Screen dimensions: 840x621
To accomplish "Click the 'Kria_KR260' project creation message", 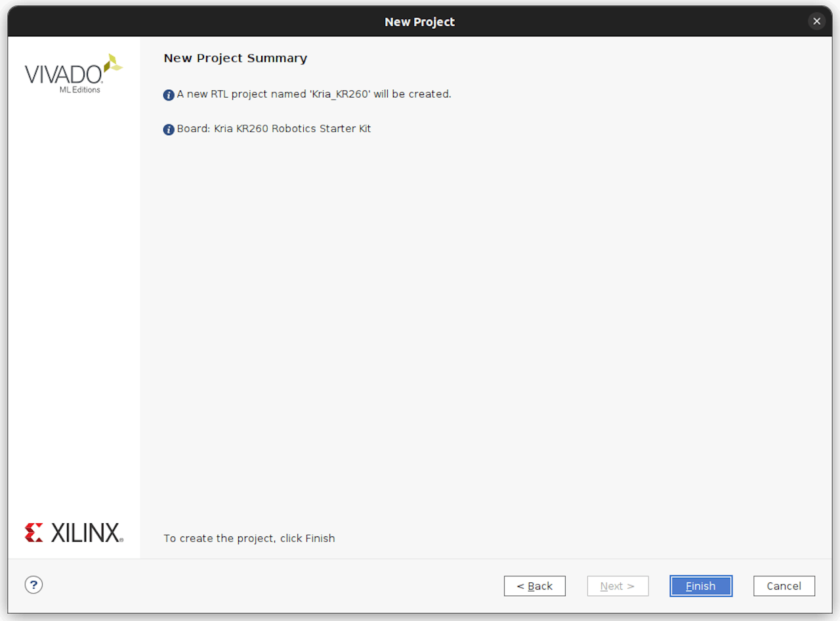I will [314, 94].
